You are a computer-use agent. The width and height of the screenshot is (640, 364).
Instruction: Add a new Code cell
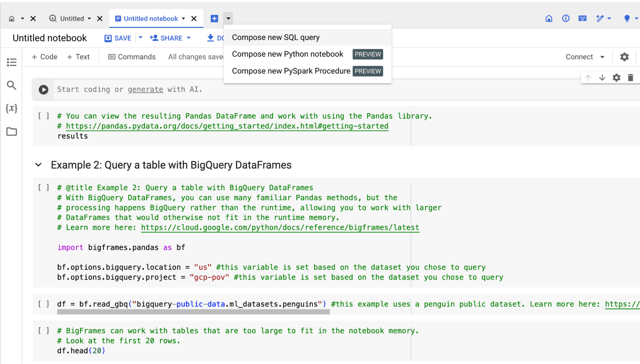(x=45, y=57)
